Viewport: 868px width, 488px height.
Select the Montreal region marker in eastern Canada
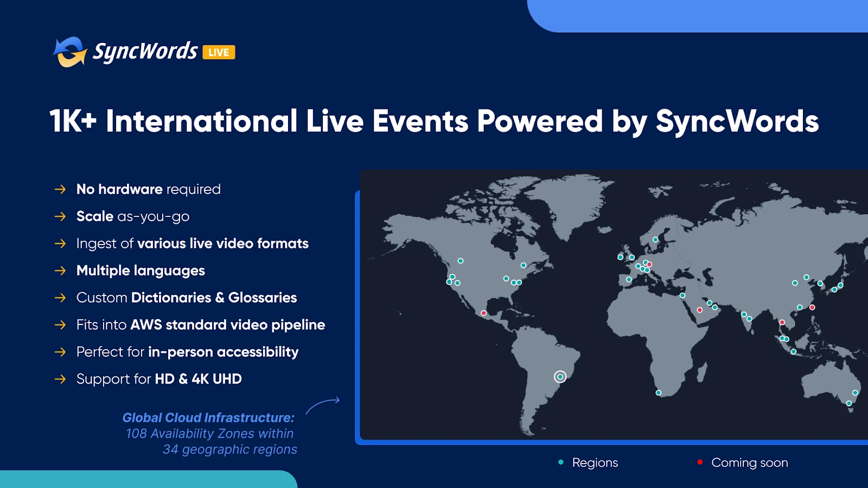[x=524, y=265]
